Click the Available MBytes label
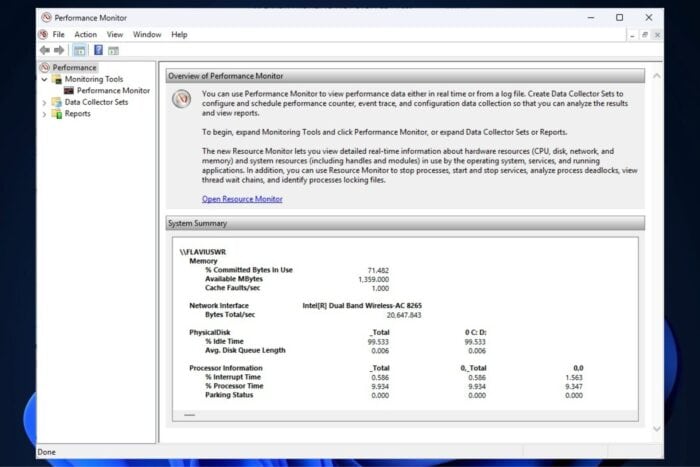700x467 pixels. pos(233,279)
